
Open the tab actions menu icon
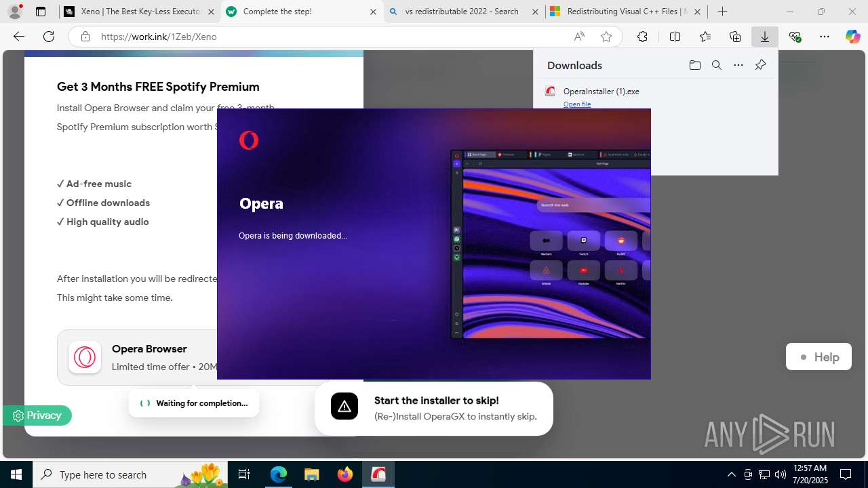(41, 12)
